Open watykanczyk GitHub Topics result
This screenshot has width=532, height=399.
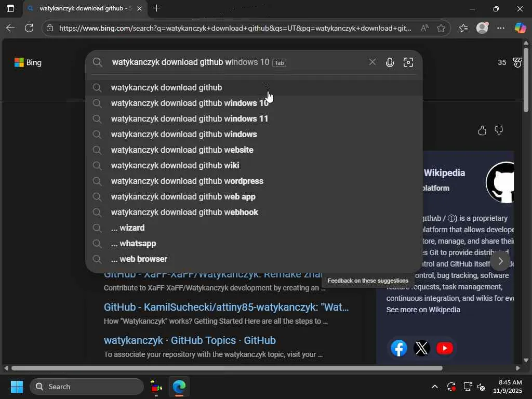point(190,340)
